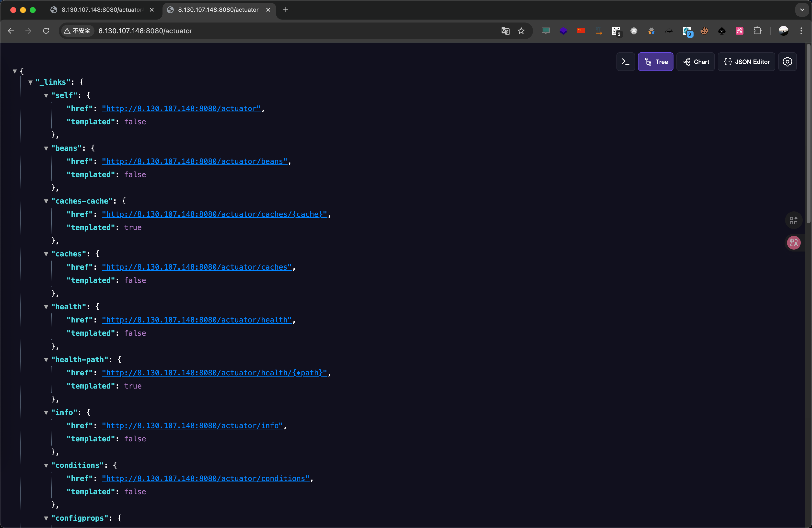This screenshot has width=812, height=528.
Task: Switch to the Chart view
Action: point(696,62)
